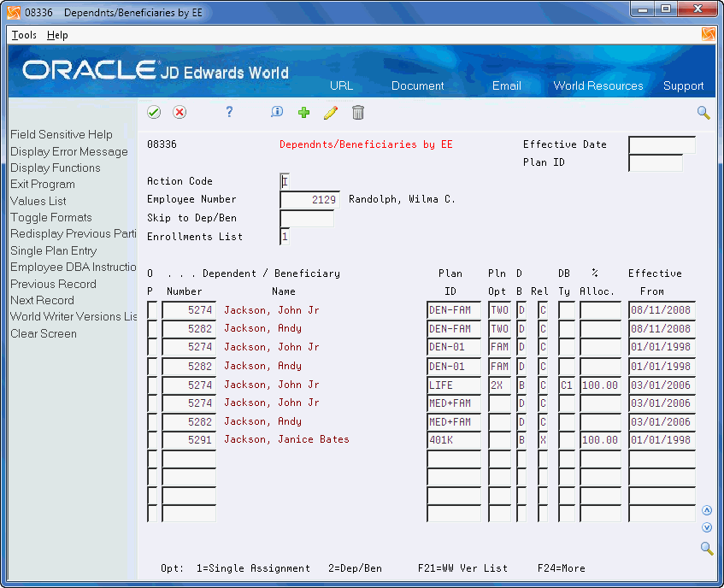
Task: Select Display Functions
Action: click(x=56, y=168)
